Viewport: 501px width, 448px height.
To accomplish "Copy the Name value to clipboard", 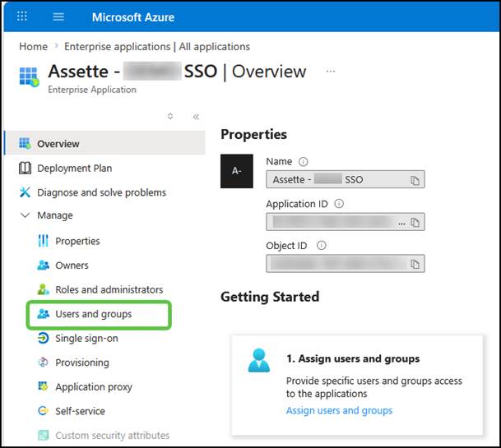I will pyautogui.click(x=415, y=180).
